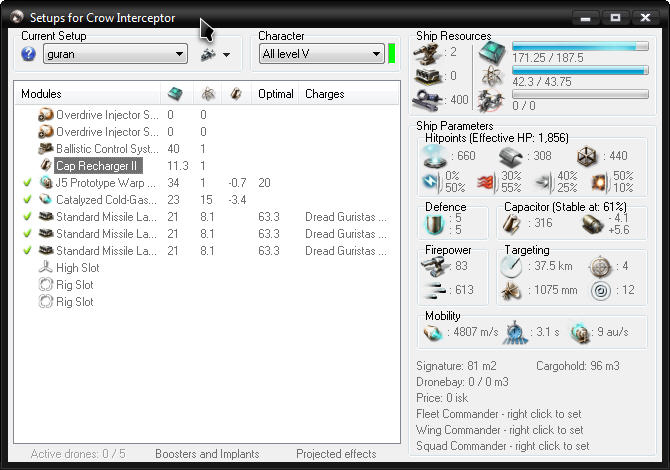The image size is (670, 470).
Task: Open the All level V character dropdown
Action: click(321, 54)
